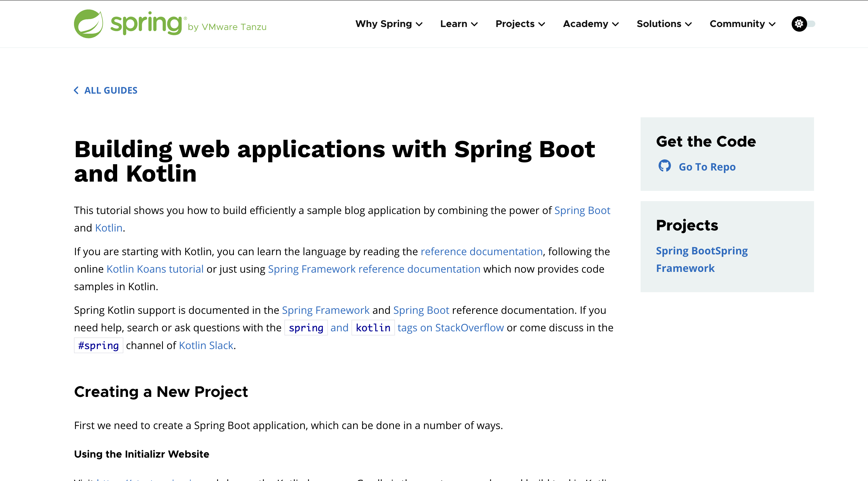Expand the Academy dropdown chevron

pyautogui.click(x=615, y=24)
